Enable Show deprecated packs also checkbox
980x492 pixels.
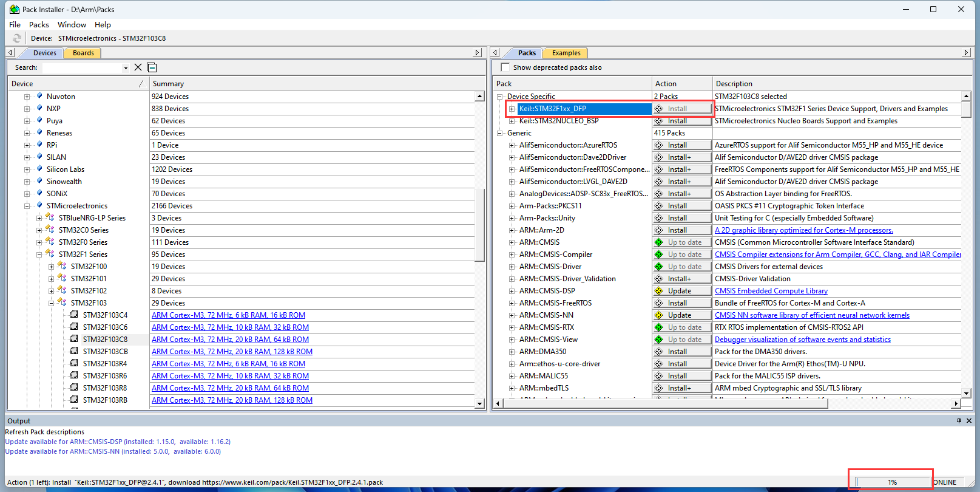[505, 67]
